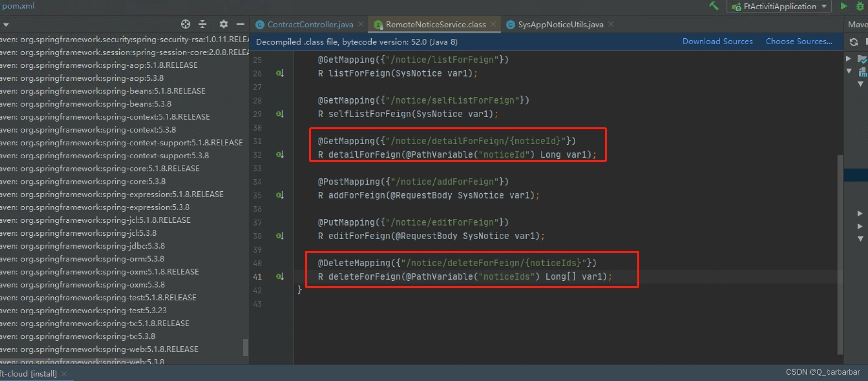This screenshot has height=381, width=868.
Task: Click the implementation gutter icon on line 32
Action: 280,154
